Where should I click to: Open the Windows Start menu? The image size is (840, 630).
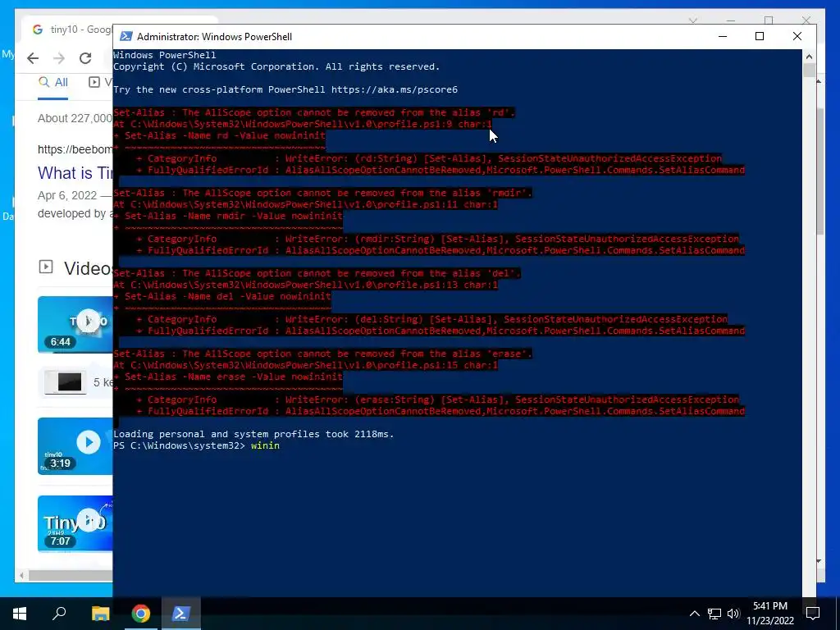20,614
